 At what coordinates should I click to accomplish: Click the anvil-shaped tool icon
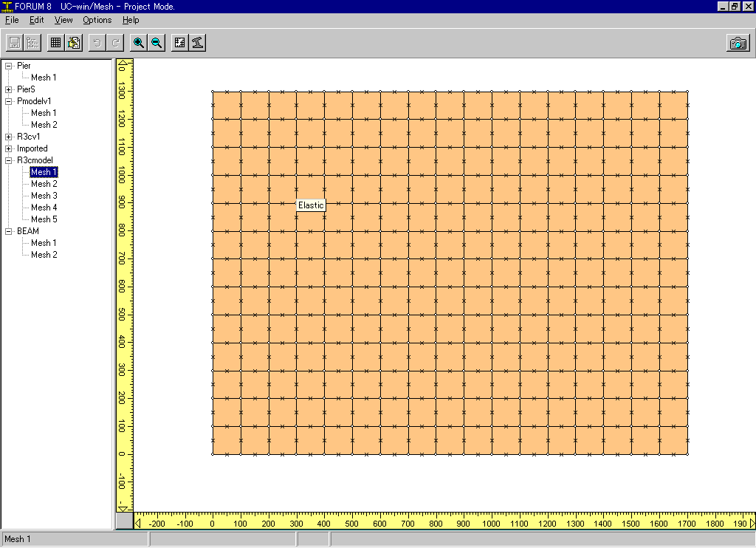coord(198,43)
